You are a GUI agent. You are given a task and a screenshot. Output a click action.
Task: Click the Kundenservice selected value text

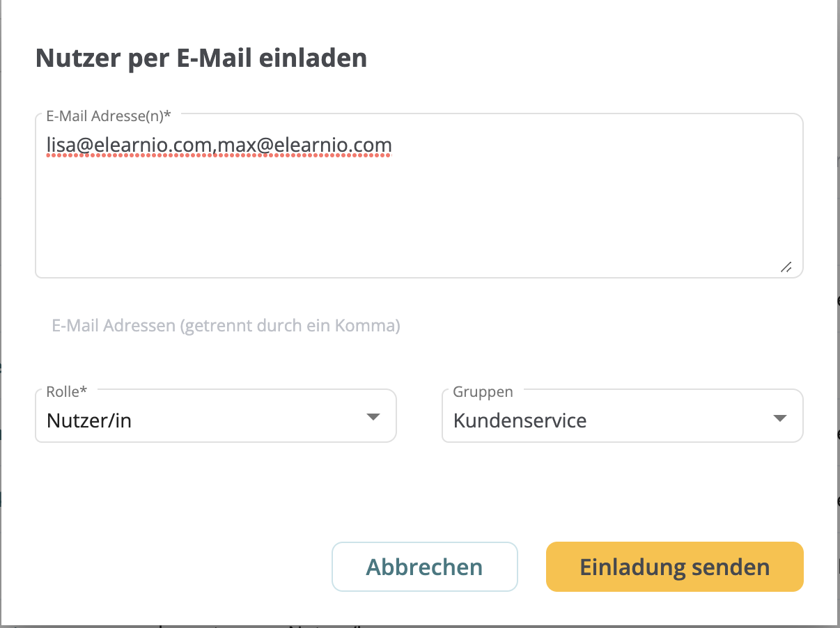pyautogui.click(x=520, y=421)
